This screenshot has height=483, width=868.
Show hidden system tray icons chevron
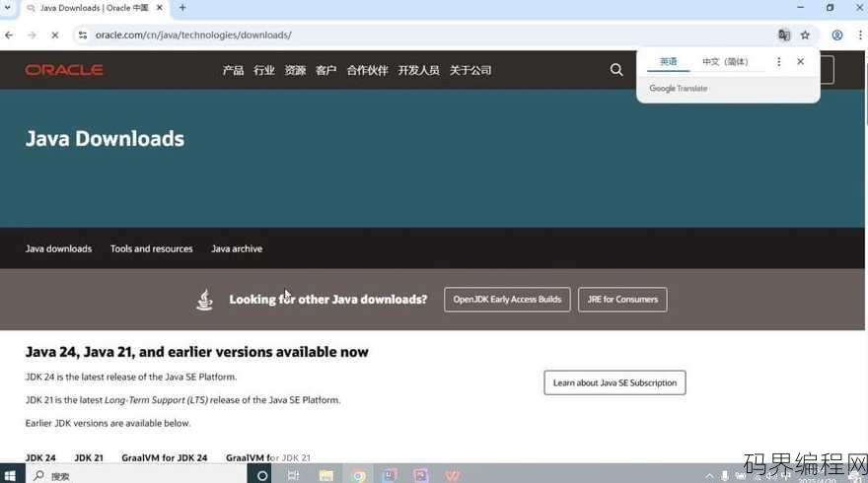click(709, 476)
